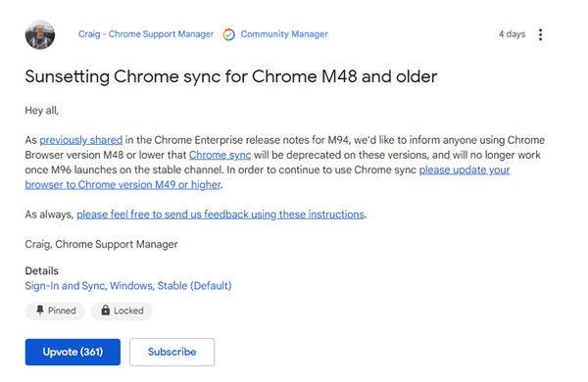Click the Community Manager badge icon

pyautogui.click(x=228, y=34)
